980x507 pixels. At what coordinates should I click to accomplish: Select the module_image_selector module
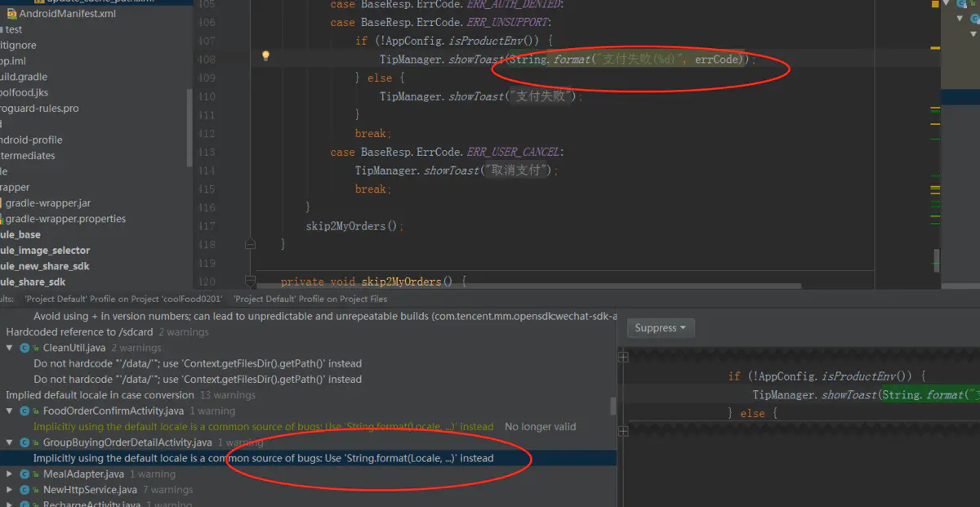45,250
